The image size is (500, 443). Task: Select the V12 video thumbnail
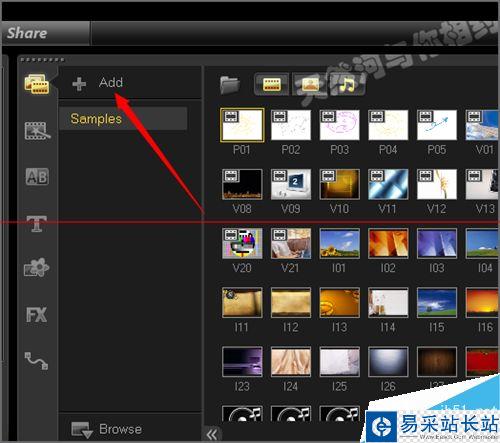[437, 184]
